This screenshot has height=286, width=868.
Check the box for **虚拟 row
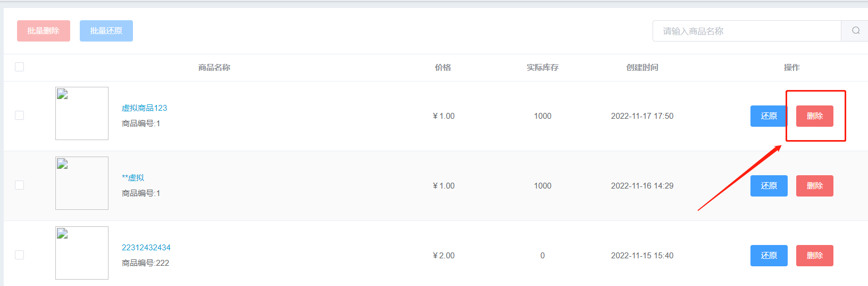tap(20, 185)
